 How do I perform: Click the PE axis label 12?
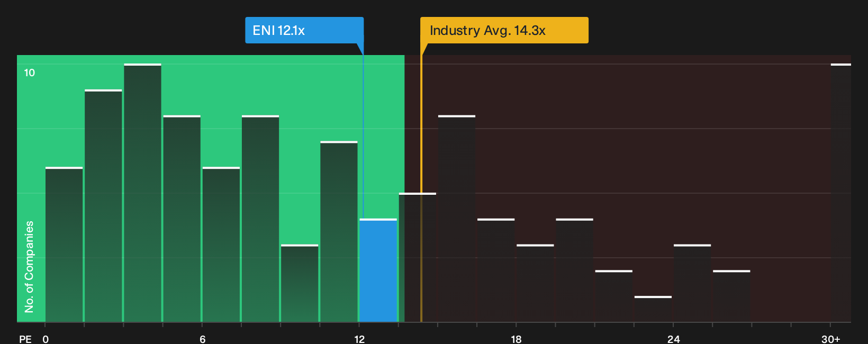(359, 339)
